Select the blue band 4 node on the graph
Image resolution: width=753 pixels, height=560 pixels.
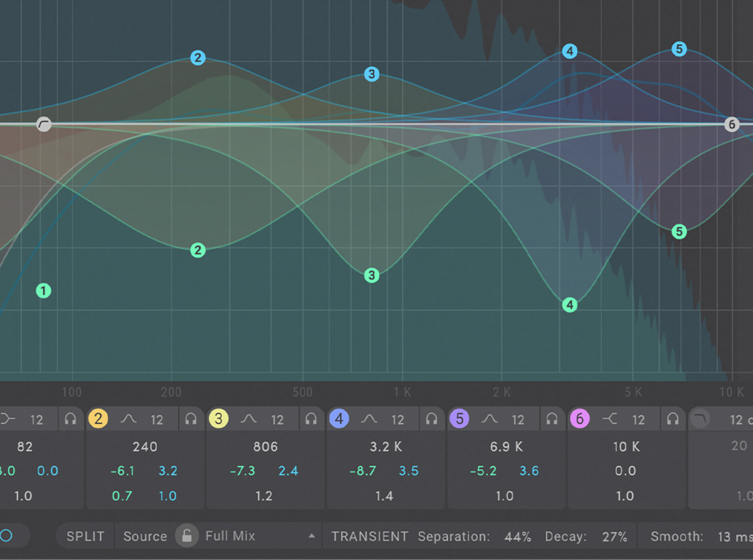570,51
